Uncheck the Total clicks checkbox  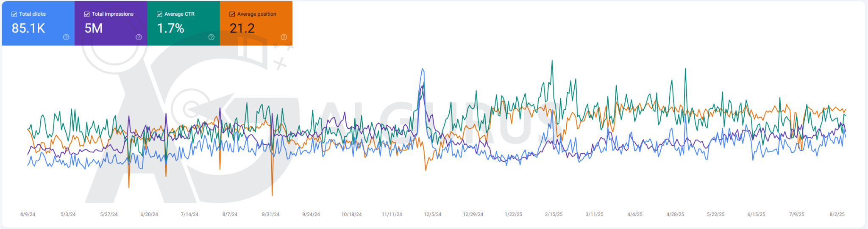pos(14,14)
